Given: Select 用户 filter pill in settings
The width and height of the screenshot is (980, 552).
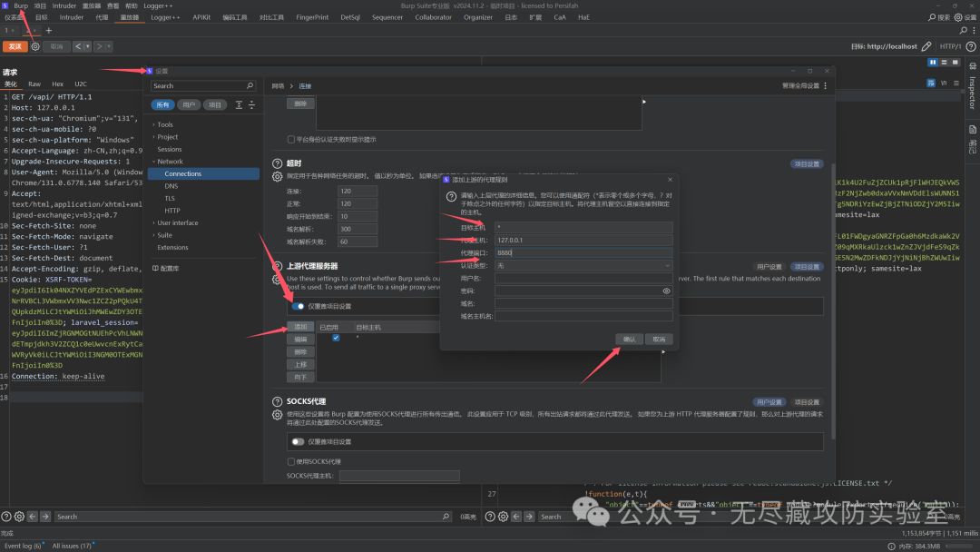Looking at the screenshot, I should [x=189, y=105].
